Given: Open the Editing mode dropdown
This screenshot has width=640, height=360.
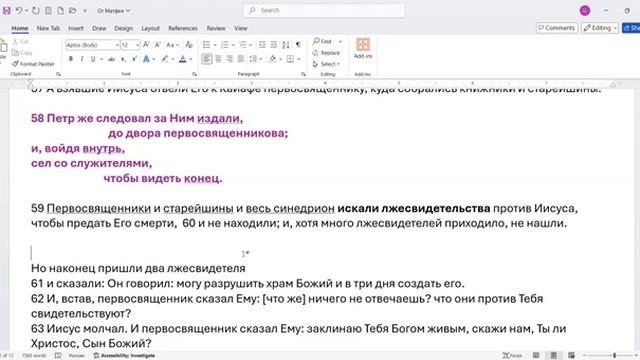Looking at the screenshot, I should (x=600, y=28).
